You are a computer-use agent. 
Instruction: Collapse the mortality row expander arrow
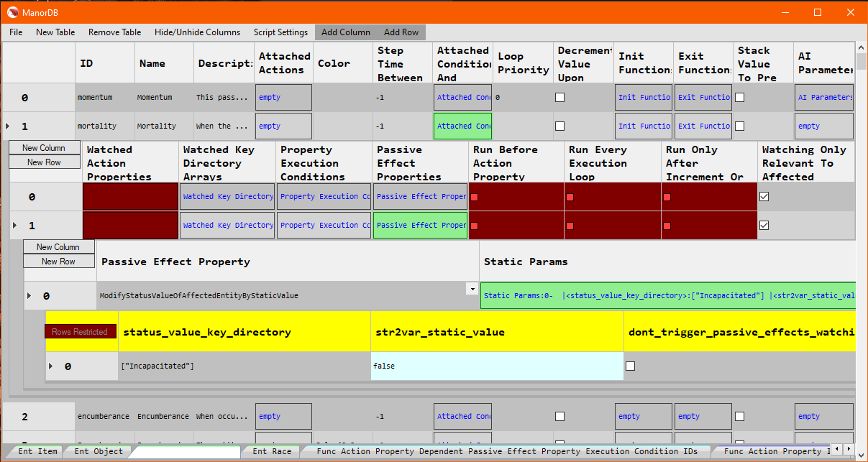click(8, 126)
